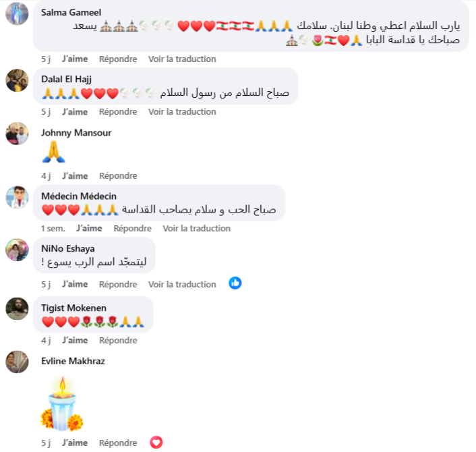Toggle J'aime on Tigist Mokenen's comment
This screenshot has height=452, width=476.
point(75,340)
